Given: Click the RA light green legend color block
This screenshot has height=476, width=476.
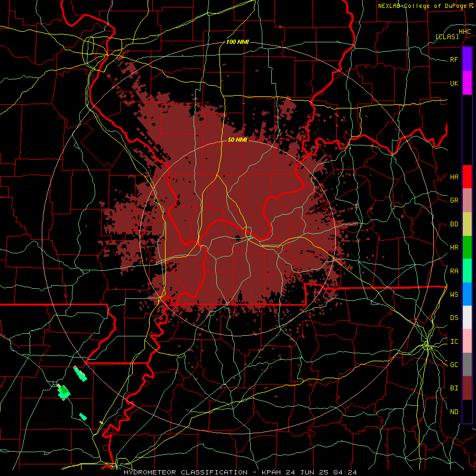Looking at the screenshot, I should click(x=467, y=271).
